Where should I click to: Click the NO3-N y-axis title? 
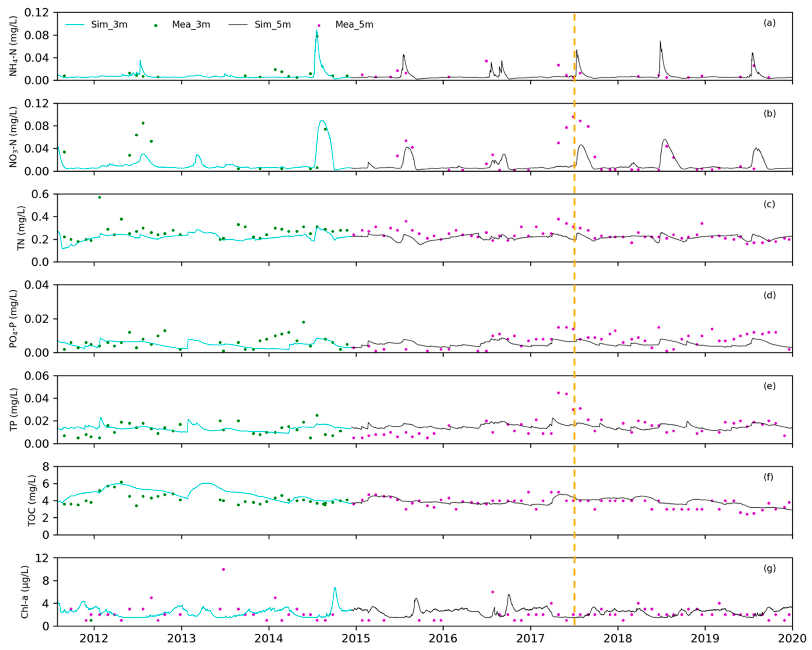pyautogui.click(x=14, y=137)
